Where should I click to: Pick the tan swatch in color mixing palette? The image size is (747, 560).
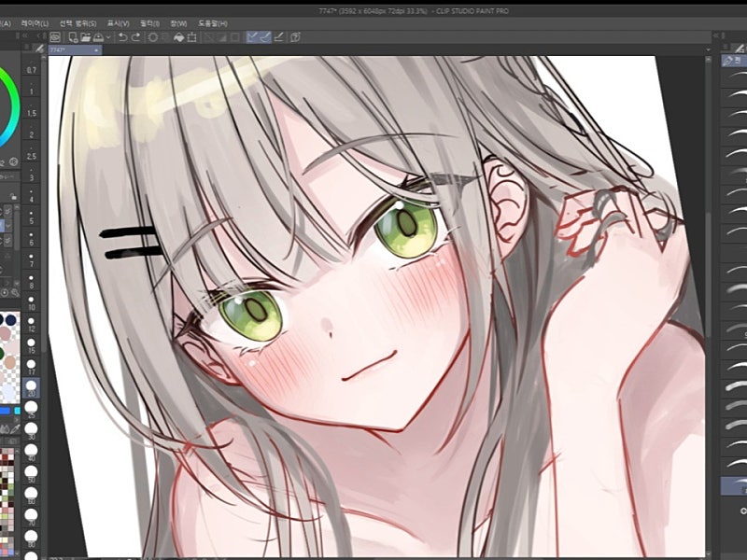(9, 363)
